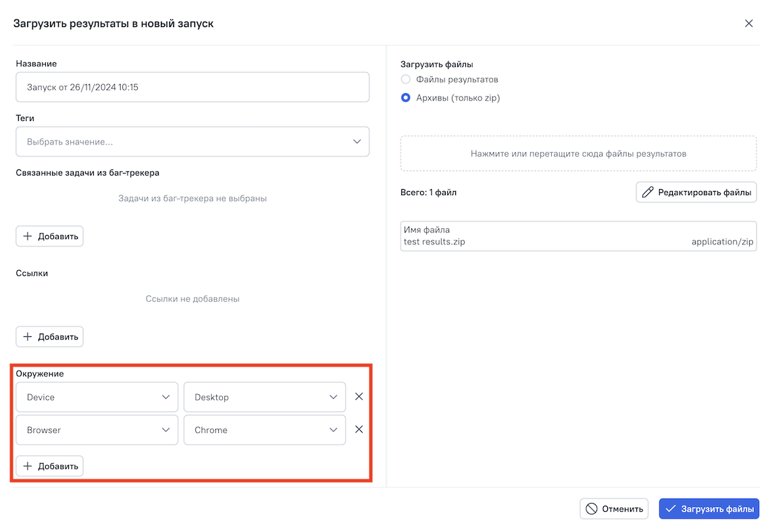Expand the Device dropdown
Viewport: 770px width, 532px height.
coord(97,397)
